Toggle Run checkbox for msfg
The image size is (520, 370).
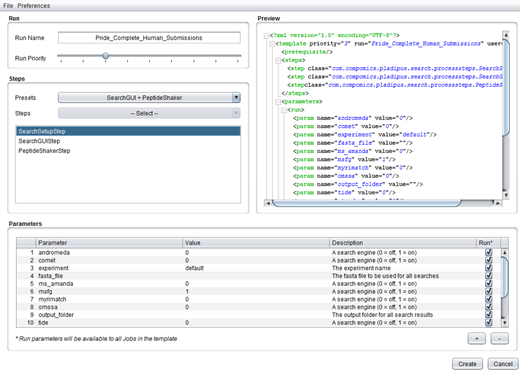click(x=489, y=291)
